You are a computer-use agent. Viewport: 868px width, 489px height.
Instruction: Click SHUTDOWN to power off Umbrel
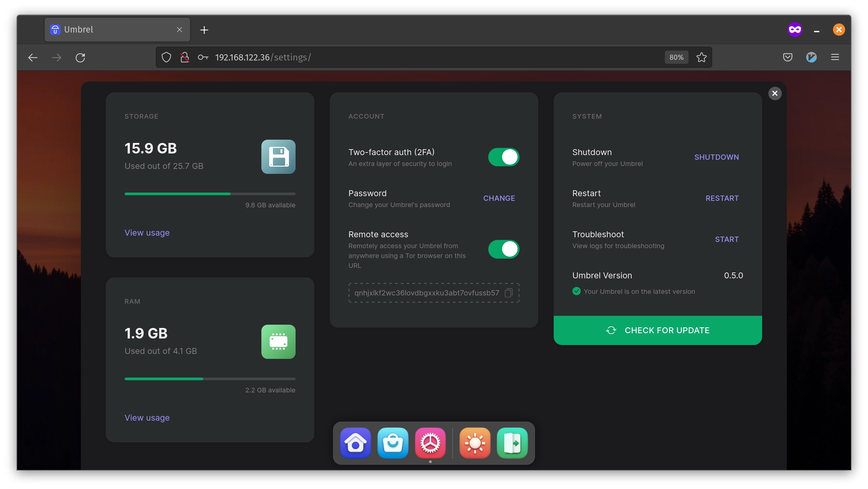(x=716, y=157)
